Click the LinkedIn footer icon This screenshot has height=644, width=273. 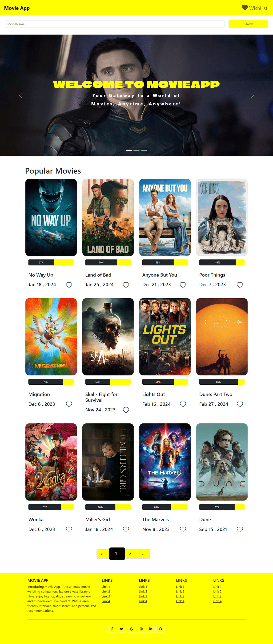point(151,629)
